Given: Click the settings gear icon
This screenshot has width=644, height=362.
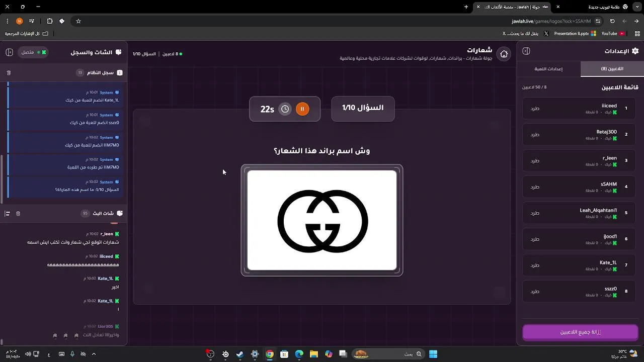Looking at the screenshot, I should pyautogui.click(x=635, y=51).
